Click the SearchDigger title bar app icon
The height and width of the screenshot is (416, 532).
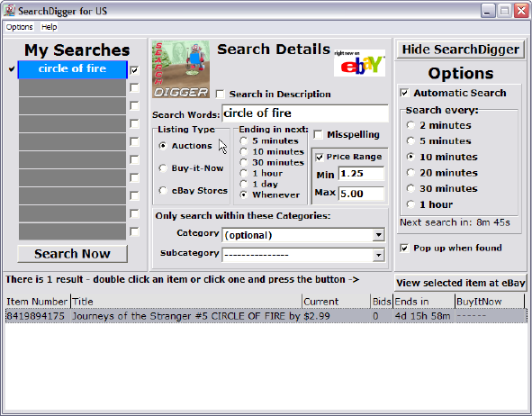pos(10,11)
